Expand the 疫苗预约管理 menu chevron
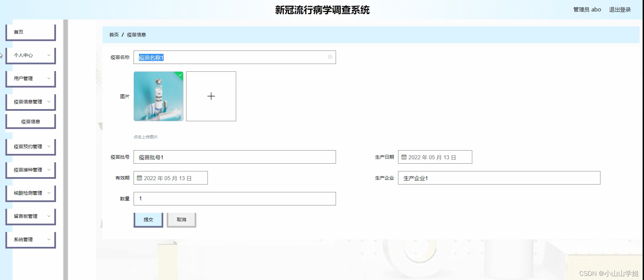 point(49,146)
